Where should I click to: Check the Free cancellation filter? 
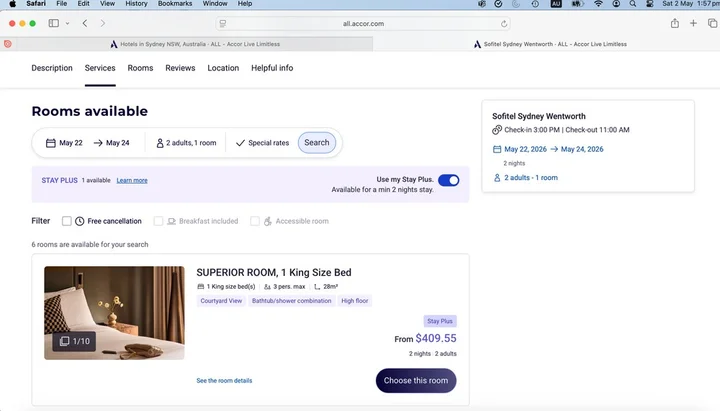tap(67, 221)
